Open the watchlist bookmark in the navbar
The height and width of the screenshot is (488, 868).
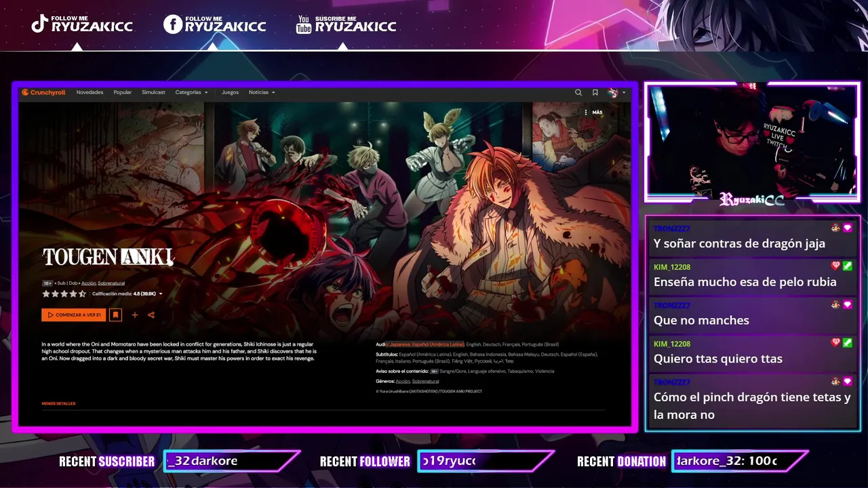click(595, 93)
